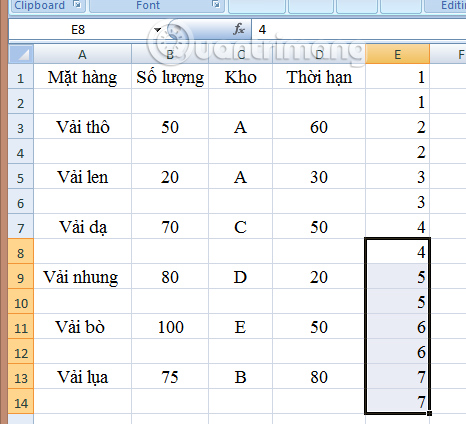Click the Kho cell in Vải bò row
The height and width of the screenshot is (424, 466).
(x=241, y=326)
